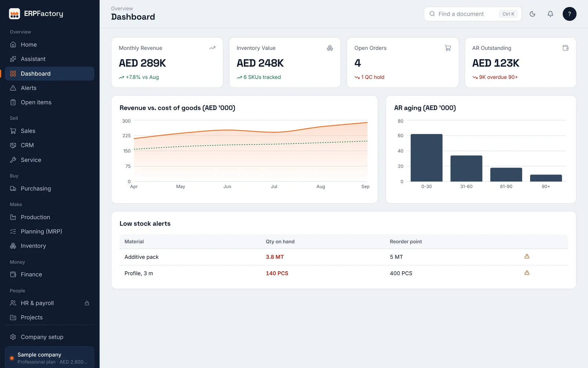Click the 'Reorder point' column header
The image size is (588, 368).
[x=406, y=242]
